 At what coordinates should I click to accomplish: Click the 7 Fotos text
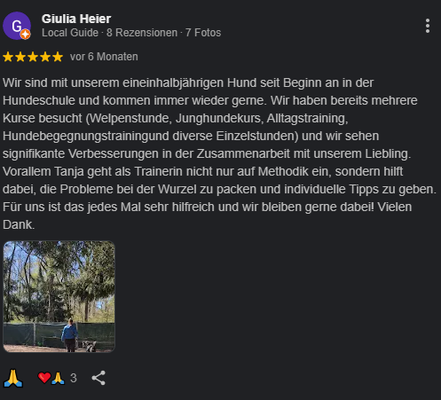pos(203,33)
